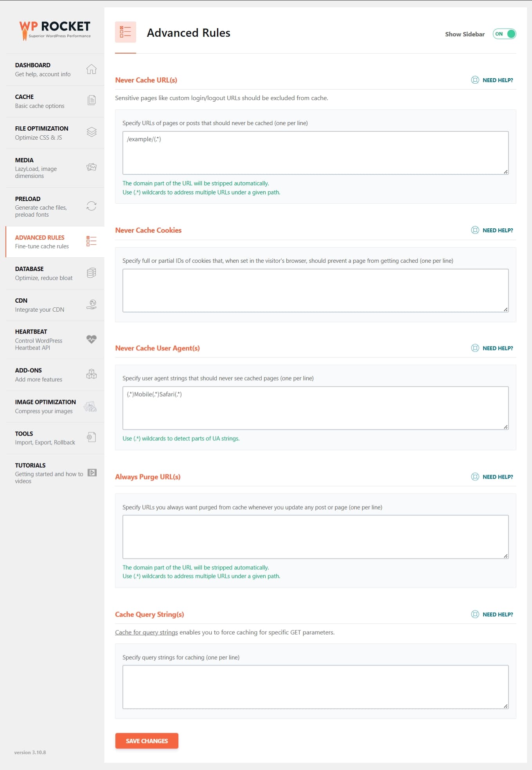Click the File Optimization layers icon
Screen dimensions: 532x770
pyautogui.click(x=91, y=132)
